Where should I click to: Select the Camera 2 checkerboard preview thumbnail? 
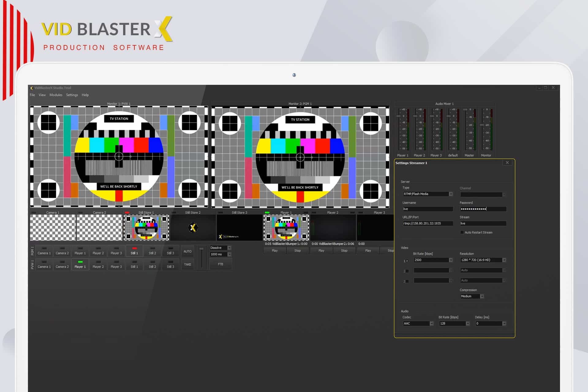click(99, 227)
